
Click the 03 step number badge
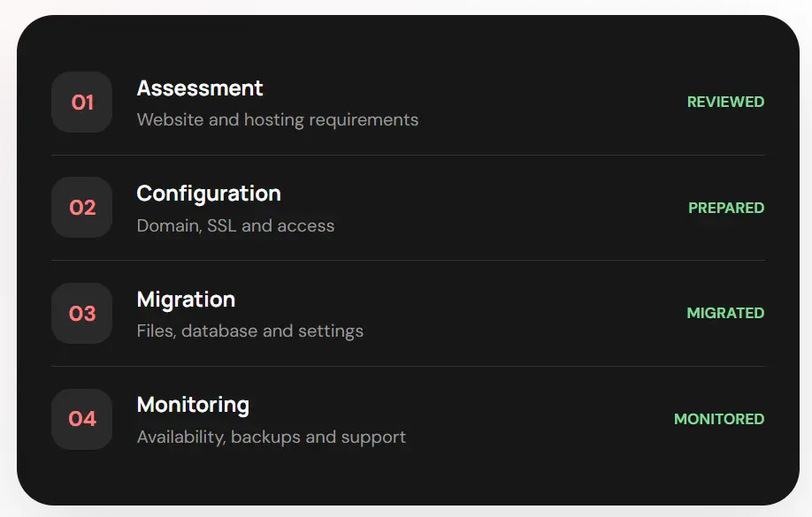pos(82,313)
